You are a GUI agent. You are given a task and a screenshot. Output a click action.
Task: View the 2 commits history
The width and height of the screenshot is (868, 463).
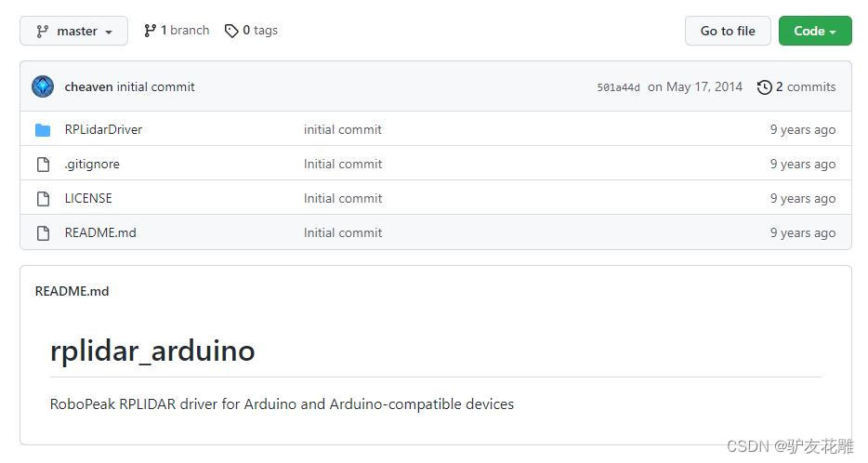[805, 86]
